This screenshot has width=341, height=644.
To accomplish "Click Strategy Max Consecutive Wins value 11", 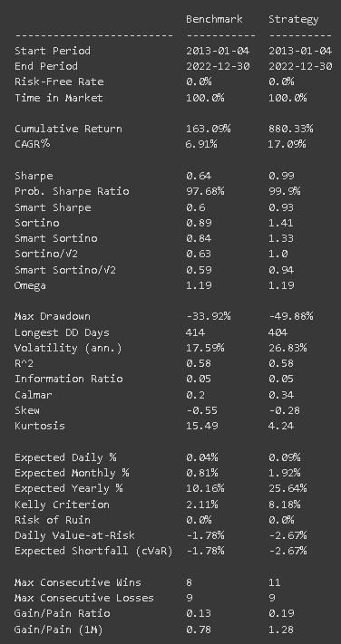I will coord(275,582).
